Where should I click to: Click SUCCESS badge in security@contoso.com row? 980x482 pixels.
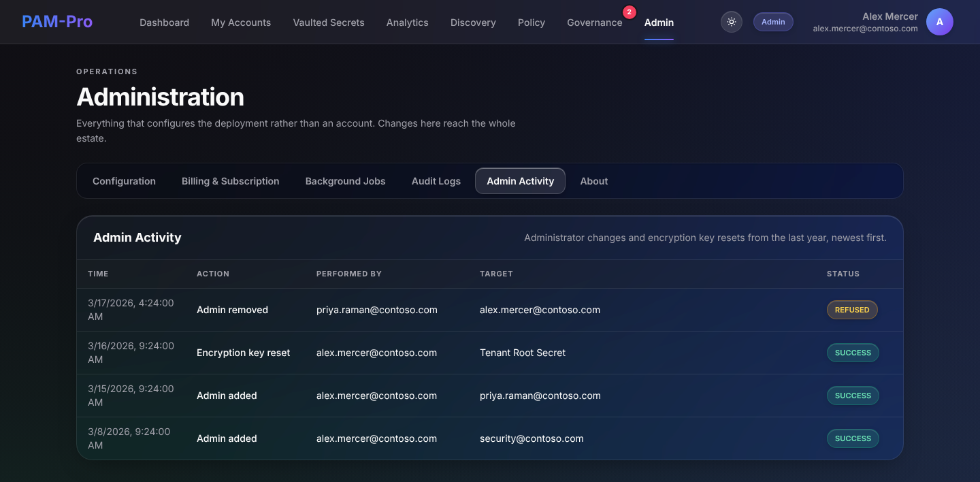coord(853,438)
